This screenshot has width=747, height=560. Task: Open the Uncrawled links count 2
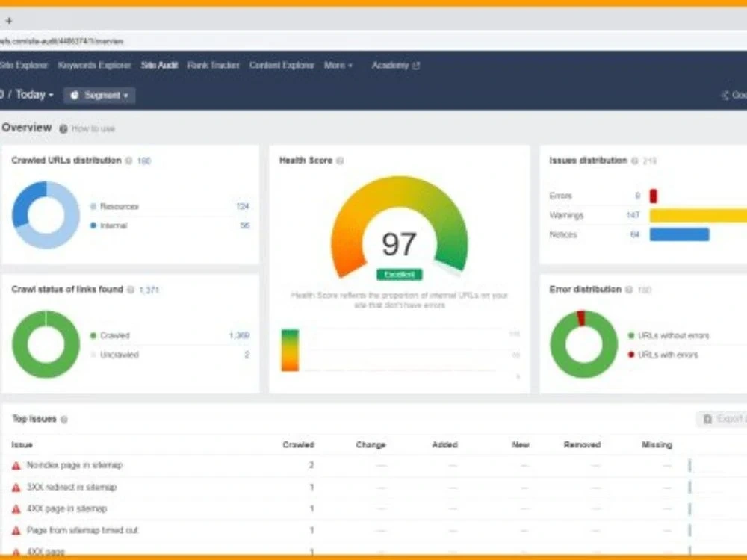tap(247, 355)
